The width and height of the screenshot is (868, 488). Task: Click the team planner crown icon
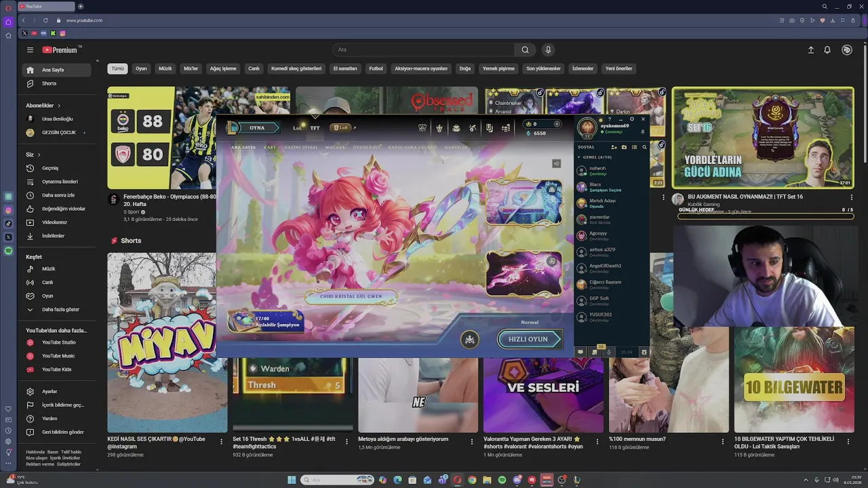tap(470, 340)
